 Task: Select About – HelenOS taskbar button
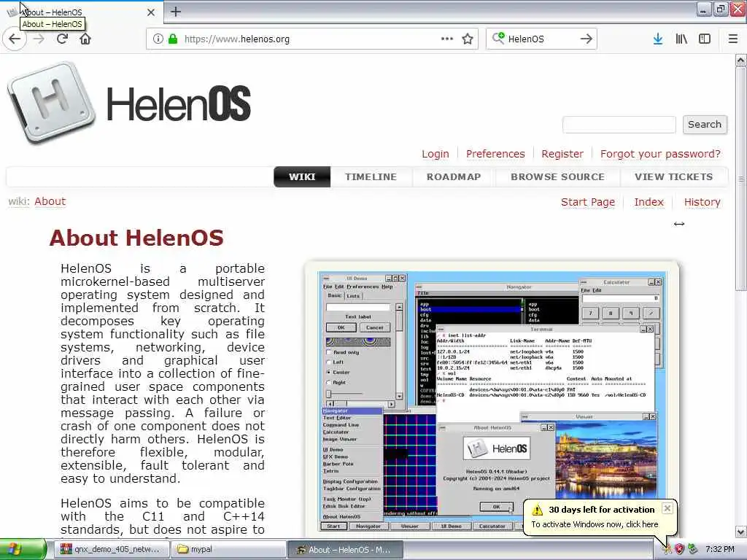click(345, 550)
